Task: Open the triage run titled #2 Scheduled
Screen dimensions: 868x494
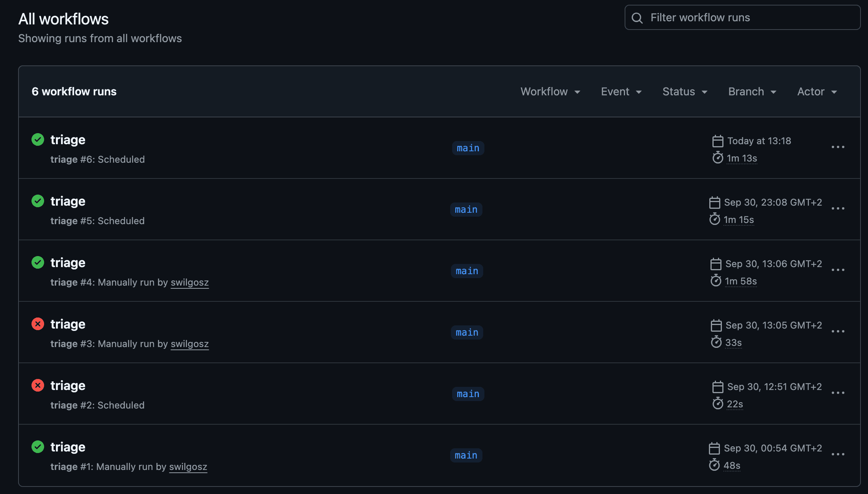Action: point(68,386)
